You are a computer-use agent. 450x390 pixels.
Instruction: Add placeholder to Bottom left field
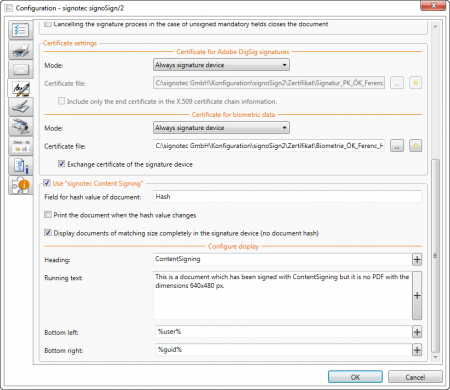tap(417, 332)
